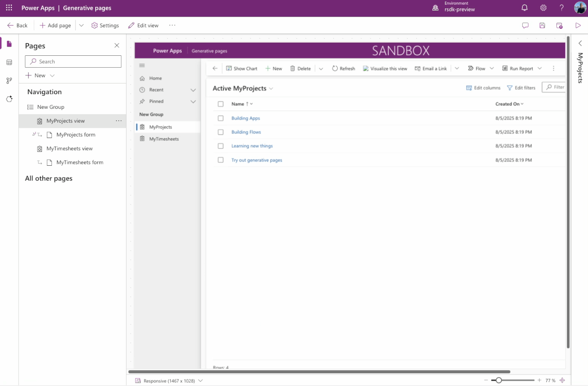The image size is (588, 386).
Task: Close the Pages panel
Action: click(117, 45)
